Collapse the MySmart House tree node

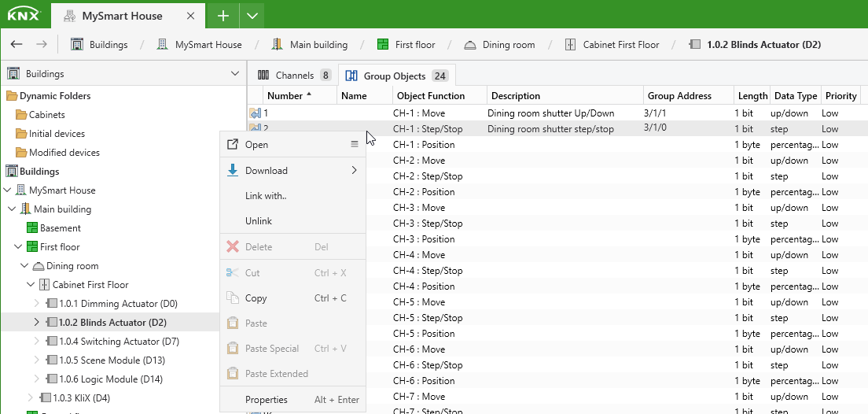pos(7,190)
